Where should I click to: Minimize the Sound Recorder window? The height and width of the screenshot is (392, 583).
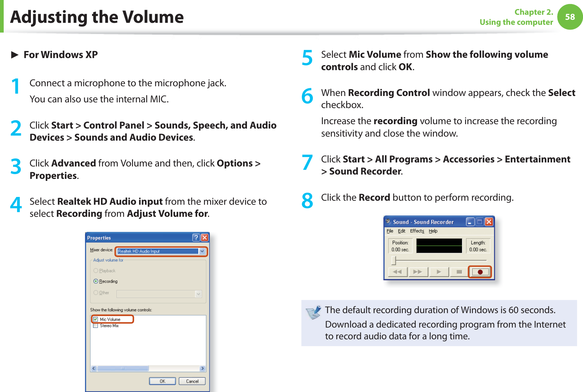click(470, 222)
